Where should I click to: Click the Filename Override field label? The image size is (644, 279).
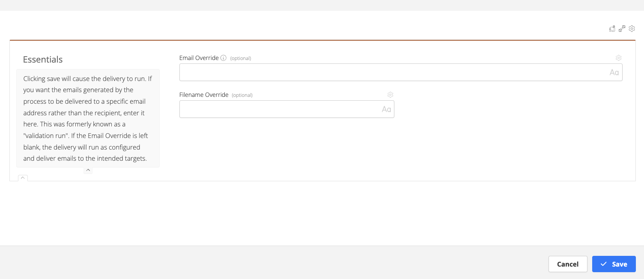tap(204, 94)
